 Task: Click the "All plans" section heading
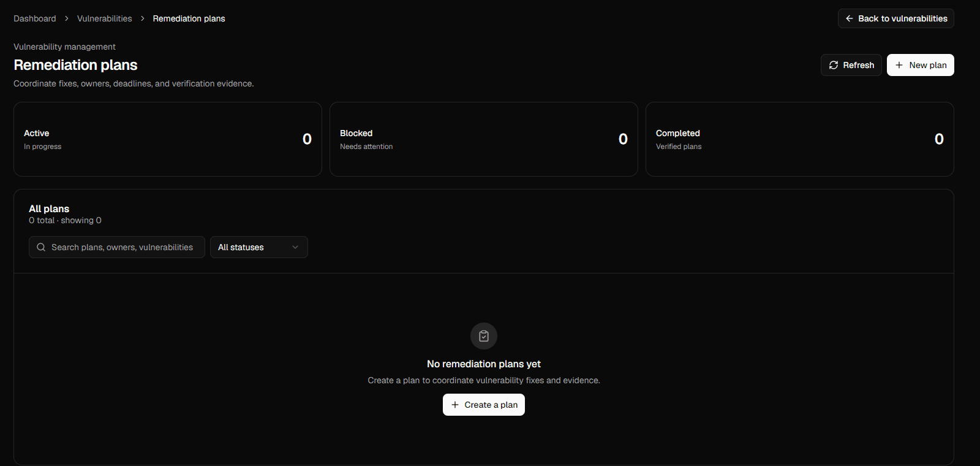pos(49,208)
